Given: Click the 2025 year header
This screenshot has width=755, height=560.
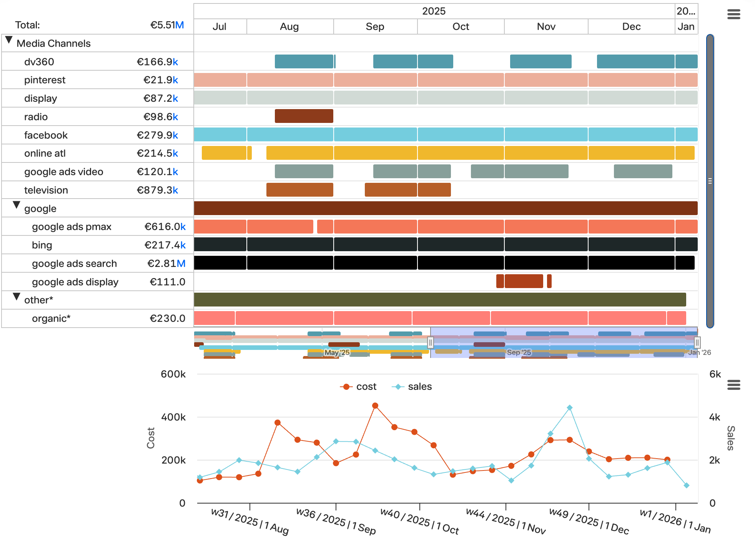Looking at the screenshot, I should 434,11.
